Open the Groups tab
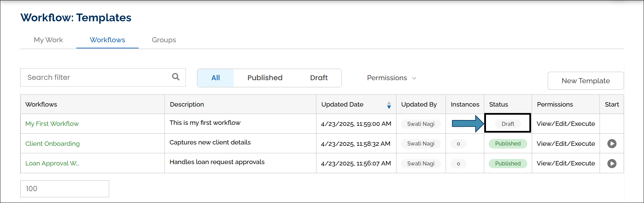The width and height of the screenshot is (644, 203). (x=164, y=40)
